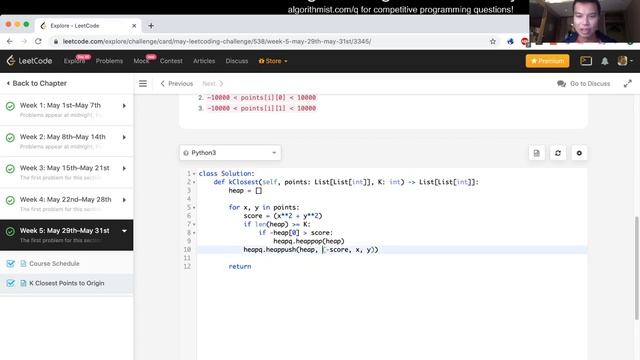Screen dimensions: 640x360
Task: Go Back to Chapter
Action: pos(37,83)
